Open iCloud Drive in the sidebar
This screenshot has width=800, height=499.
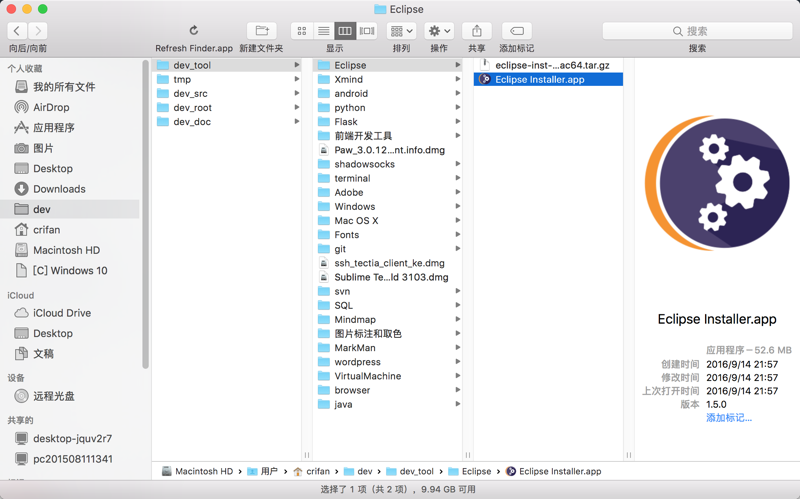point(69,313)
